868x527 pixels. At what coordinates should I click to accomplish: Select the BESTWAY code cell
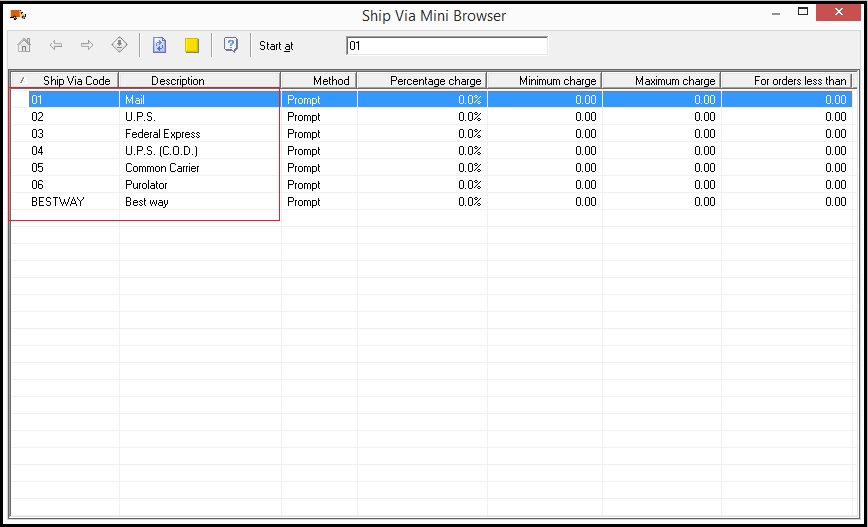click(x=74, y=202)
